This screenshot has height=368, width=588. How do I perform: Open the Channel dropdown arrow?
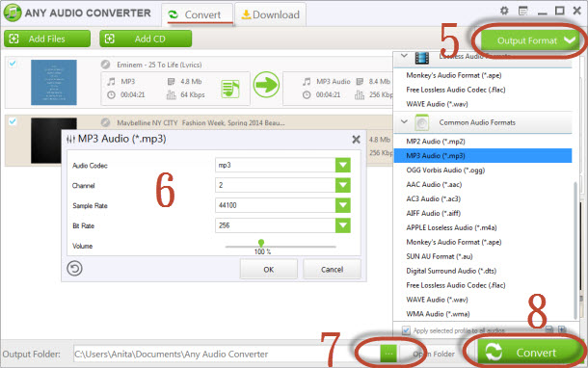point(343,185)
